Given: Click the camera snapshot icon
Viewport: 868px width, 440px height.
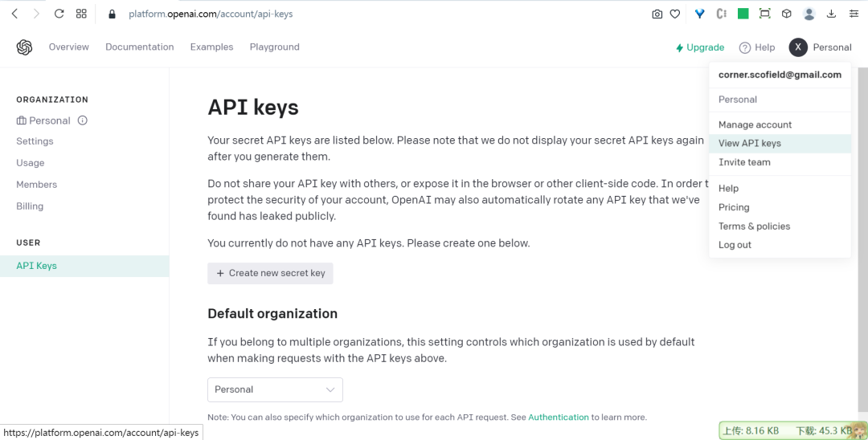Looking at the screenshot, I should tap(657, 14).
